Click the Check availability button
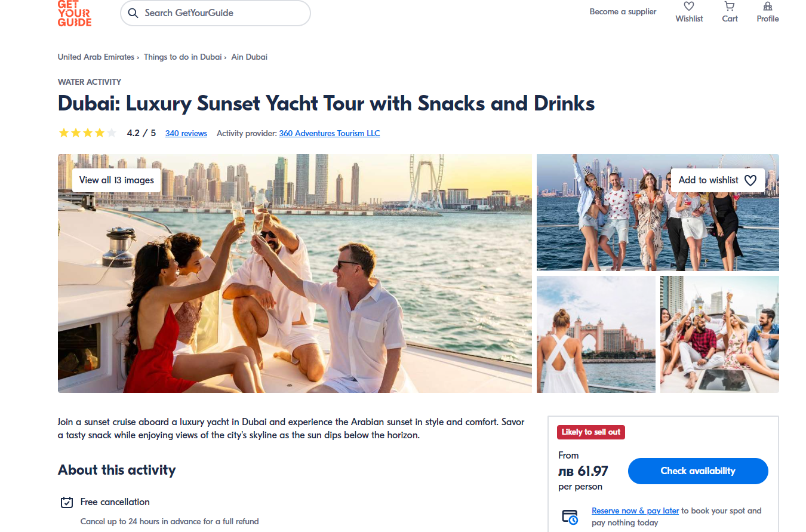The image size is (806, 532). point(698,471)
